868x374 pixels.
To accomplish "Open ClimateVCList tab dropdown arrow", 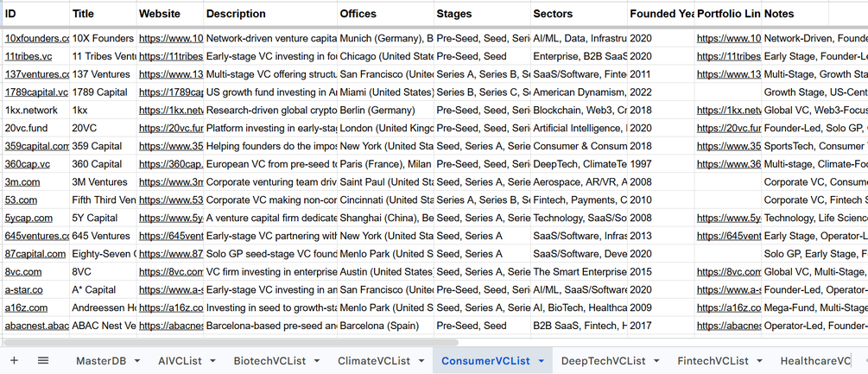I will coord(421,361).
